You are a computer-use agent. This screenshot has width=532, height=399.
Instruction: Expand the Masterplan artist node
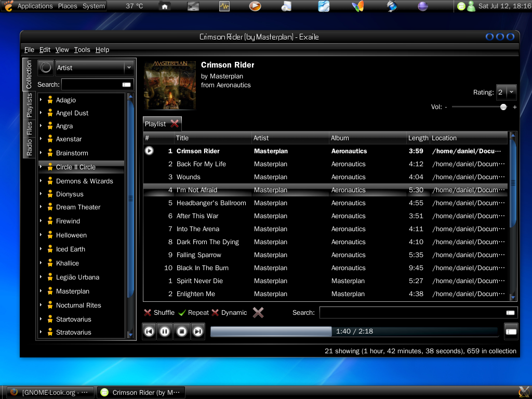click(x=41, y=291)
